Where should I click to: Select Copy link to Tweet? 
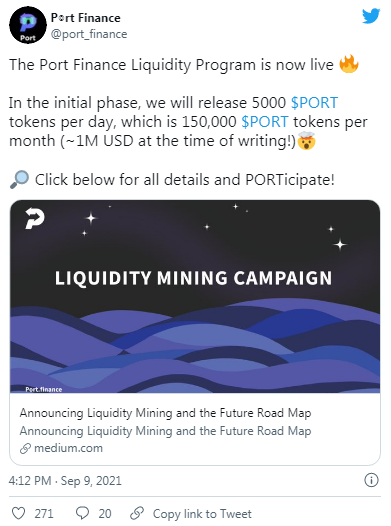(202, 514)
